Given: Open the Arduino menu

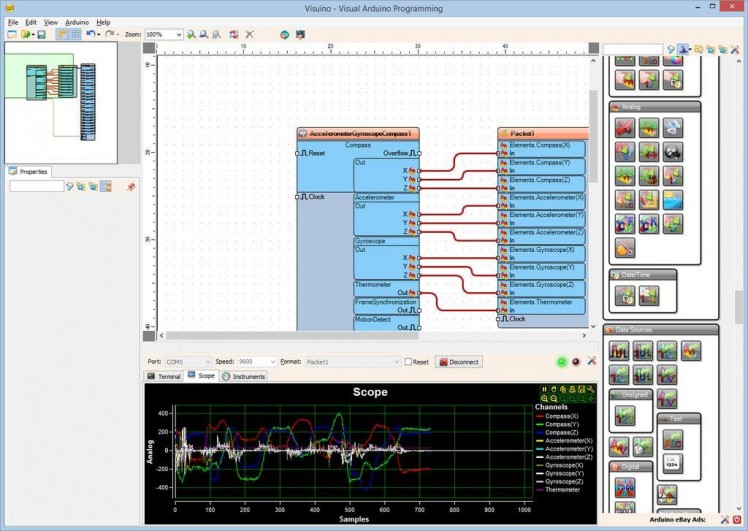Looking at the screenshot, I should [x=77, y=21].
